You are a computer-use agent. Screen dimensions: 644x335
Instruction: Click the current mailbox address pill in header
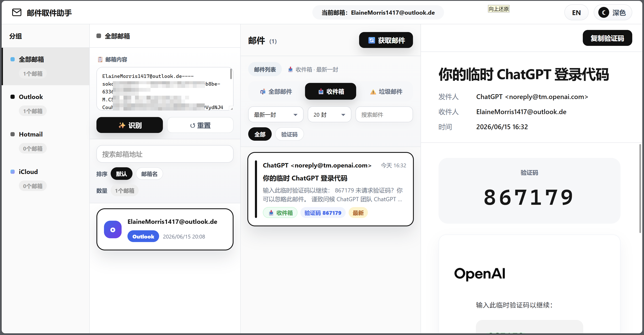[x=378, y=13]
